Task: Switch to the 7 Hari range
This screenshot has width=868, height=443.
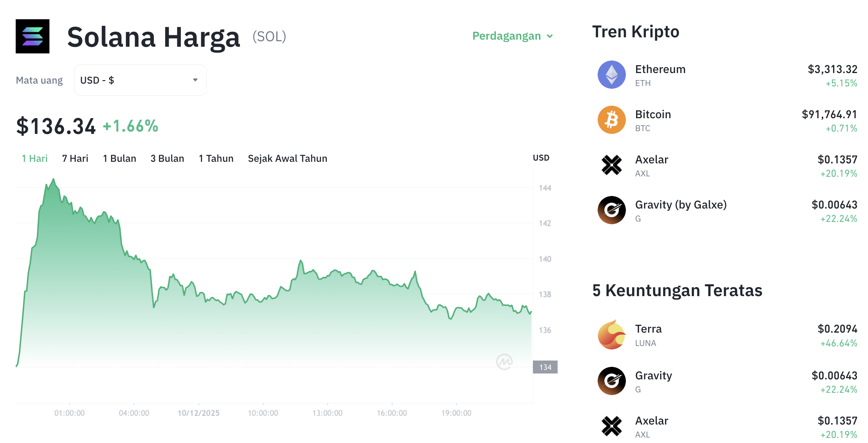Action: tap(75, 159)
